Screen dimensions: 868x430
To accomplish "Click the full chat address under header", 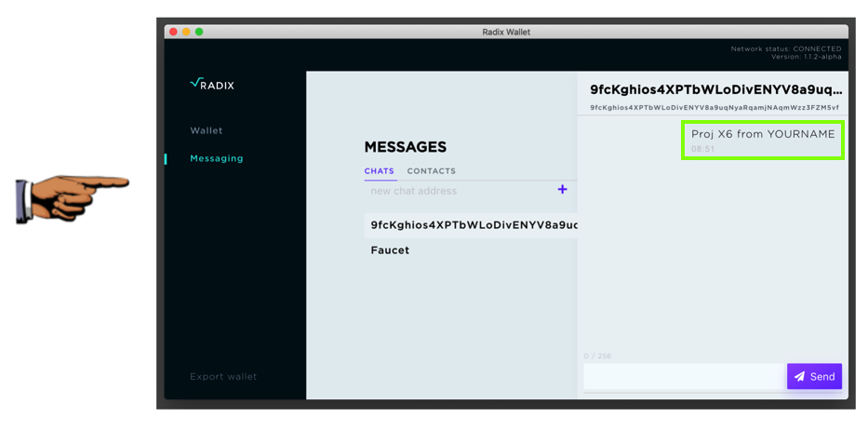I will (714, 108).
